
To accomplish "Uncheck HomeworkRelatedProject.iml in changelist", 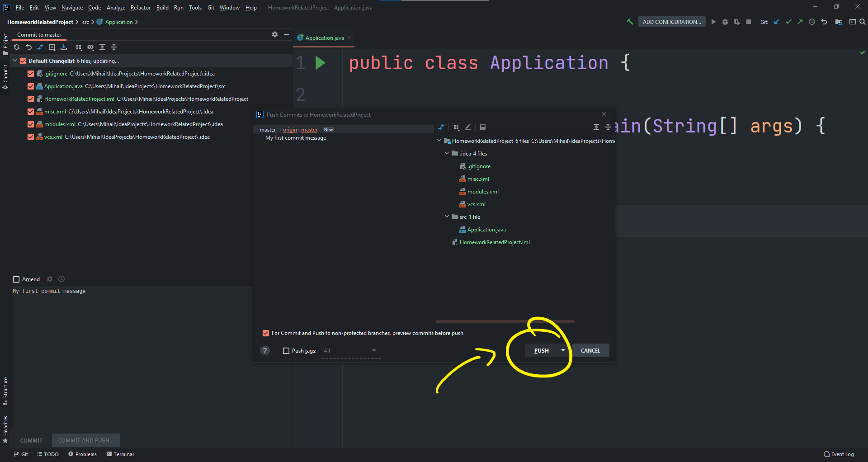I will click(31, 99).
